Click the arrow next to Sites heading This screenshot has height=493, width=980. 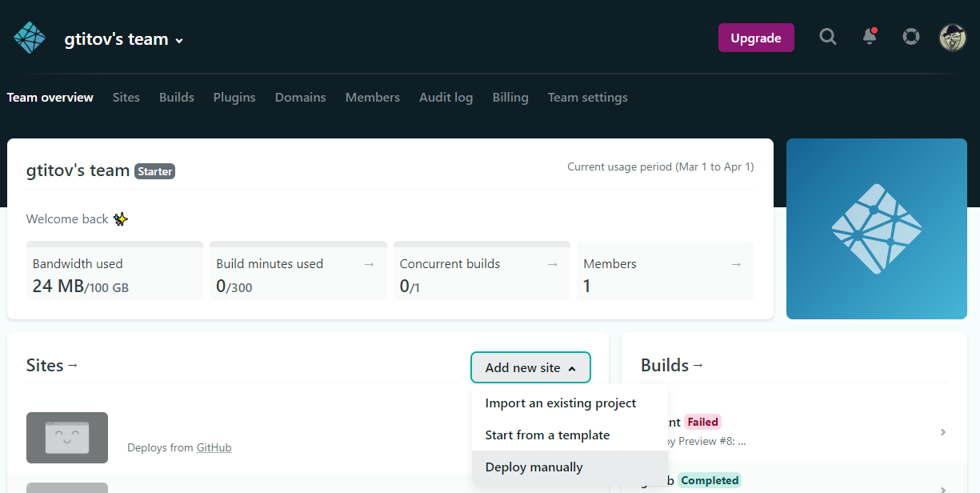coord(73,365)
